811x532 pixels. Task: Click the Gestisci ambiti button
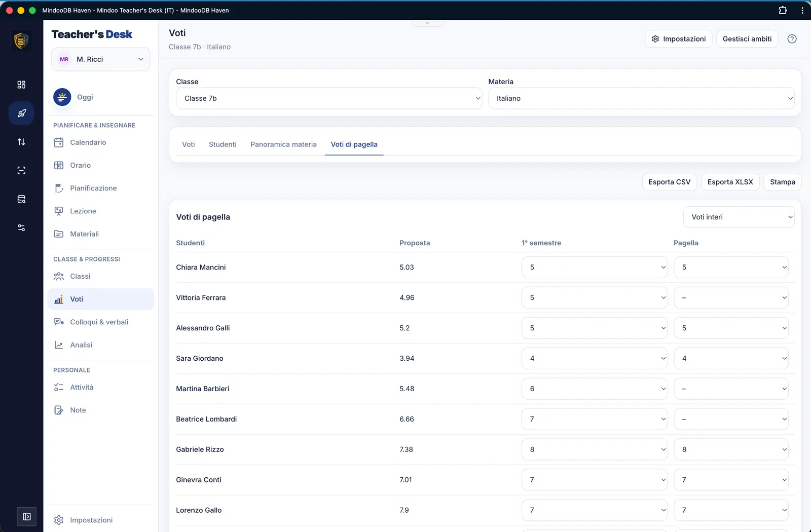(747, 39)
